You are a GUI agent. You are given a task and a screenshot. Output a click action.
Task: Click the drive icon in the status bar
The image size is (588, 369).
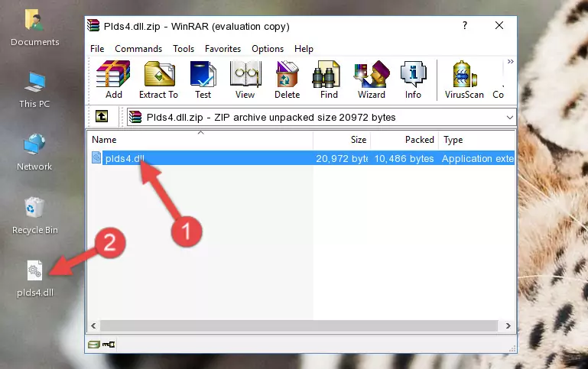click(94, 344)
